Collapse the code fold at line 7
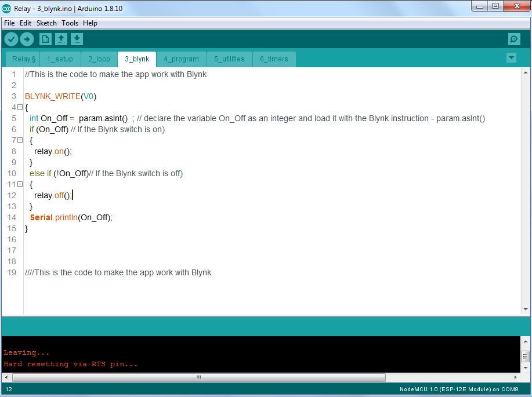 tap(20, 140)
